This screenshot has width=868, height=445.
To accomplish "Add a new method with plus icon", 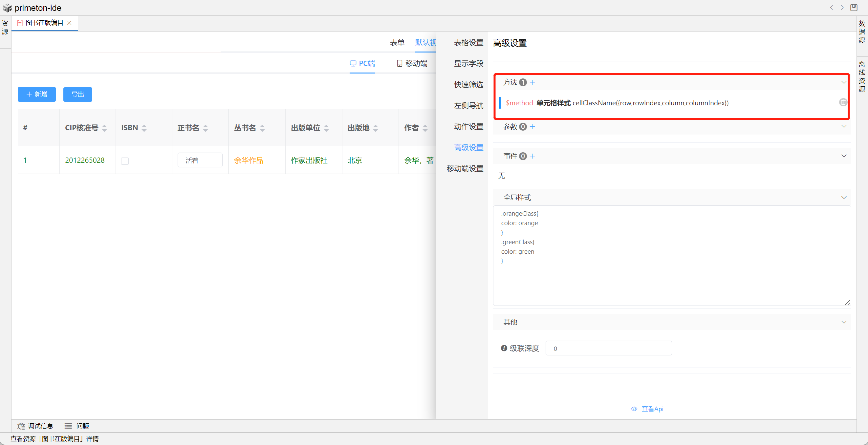I will point(532,82).
